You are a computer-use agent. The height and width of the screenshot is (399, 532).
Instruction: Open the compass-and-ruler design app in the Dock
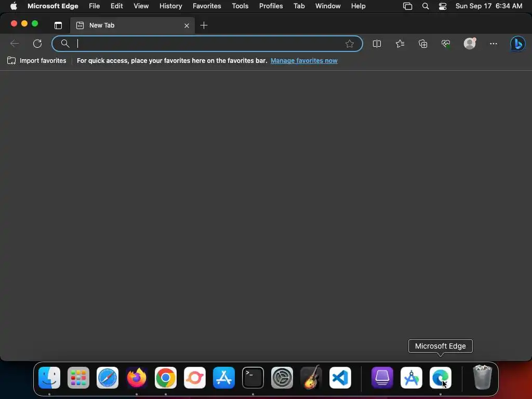point(411,378)
